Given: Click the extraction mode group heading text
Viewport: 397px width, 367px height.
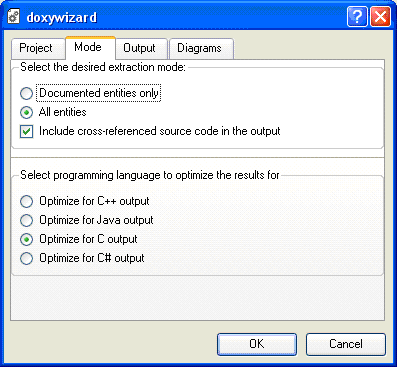Looking at the screenshot, I should pos(103,67).
